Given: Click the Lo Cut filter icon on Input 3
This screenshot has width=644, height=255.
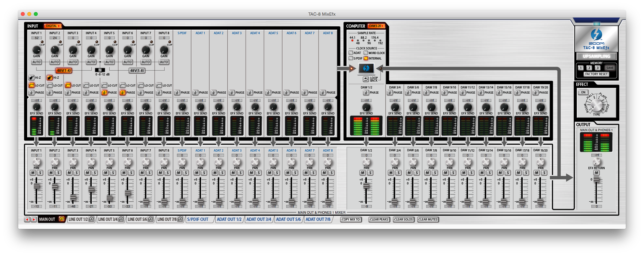Looking at the screenshot, I should point(68,85).
